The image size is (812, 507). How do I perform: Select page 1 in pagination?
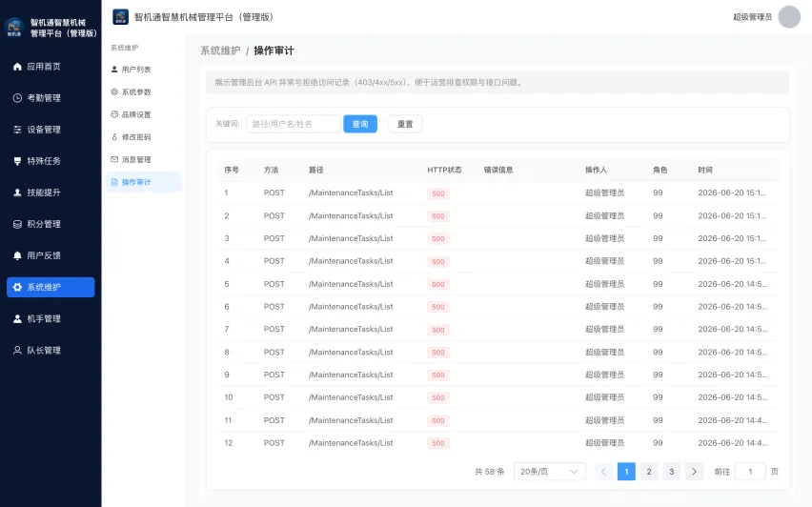pyautogui.click(x=626, y=472)
